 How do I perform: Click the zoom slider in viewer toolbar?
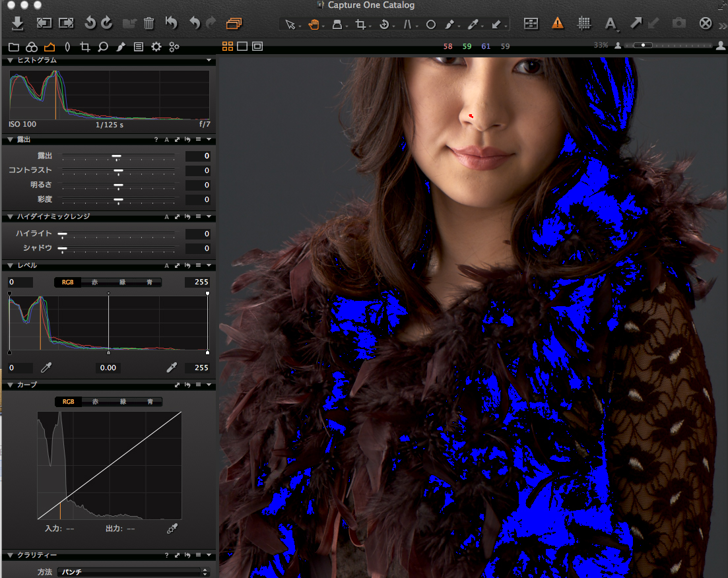[x=642, y=46]
